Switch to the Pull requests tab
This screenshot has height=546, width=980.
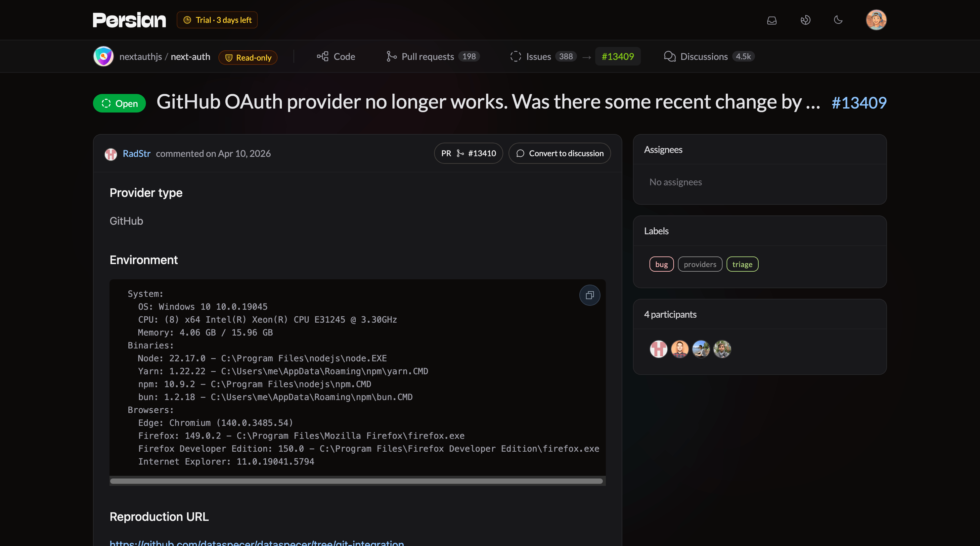pos(433,57)
